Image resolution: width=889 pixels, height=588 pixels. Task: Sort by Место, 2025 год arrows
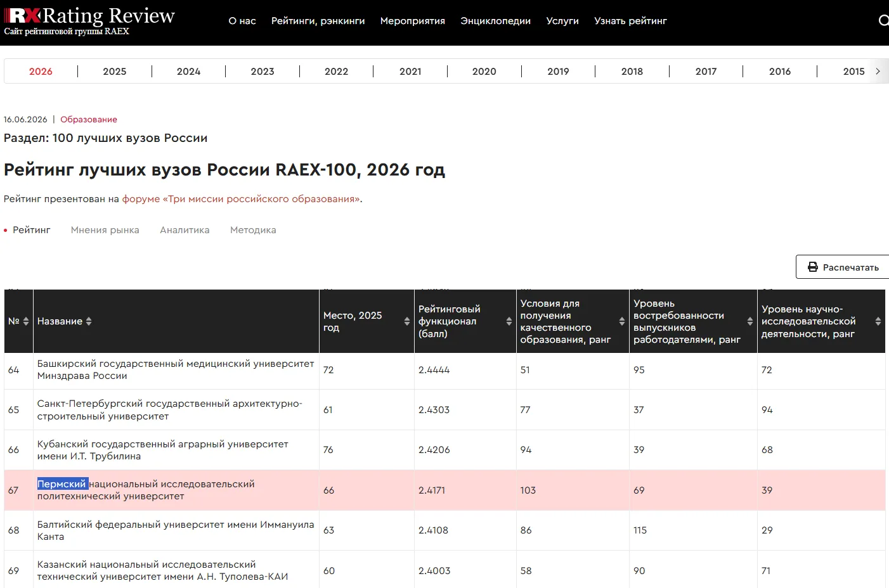click(407, 321)
